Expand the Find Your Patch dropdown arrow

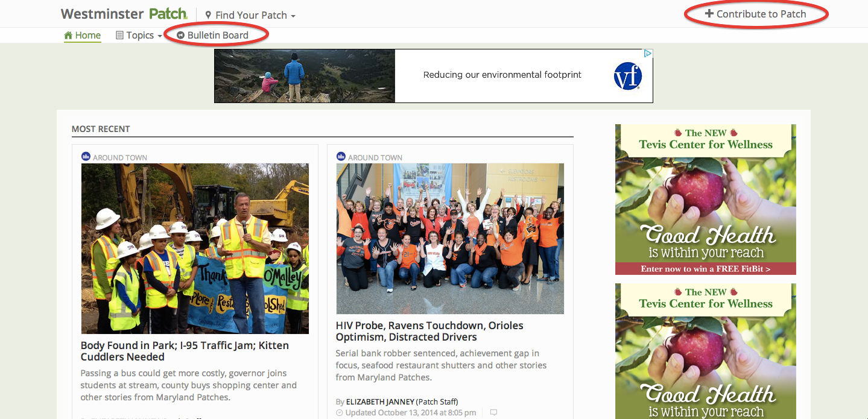pyautogui.click(x=293, y=16)
